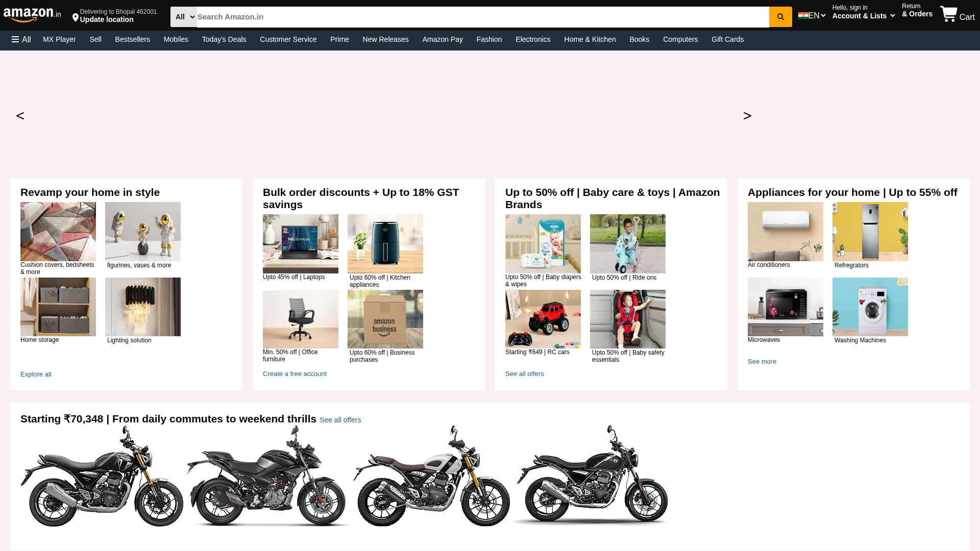The image size is (980, 551).
Task: Open Returns & Orders
Action: tap(917, 10)
